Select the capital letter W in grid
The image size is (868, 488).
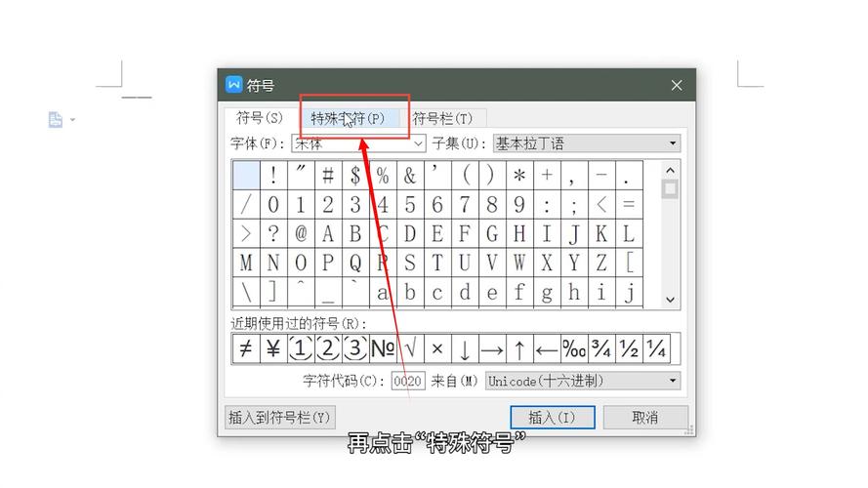[x=519, y=263]
